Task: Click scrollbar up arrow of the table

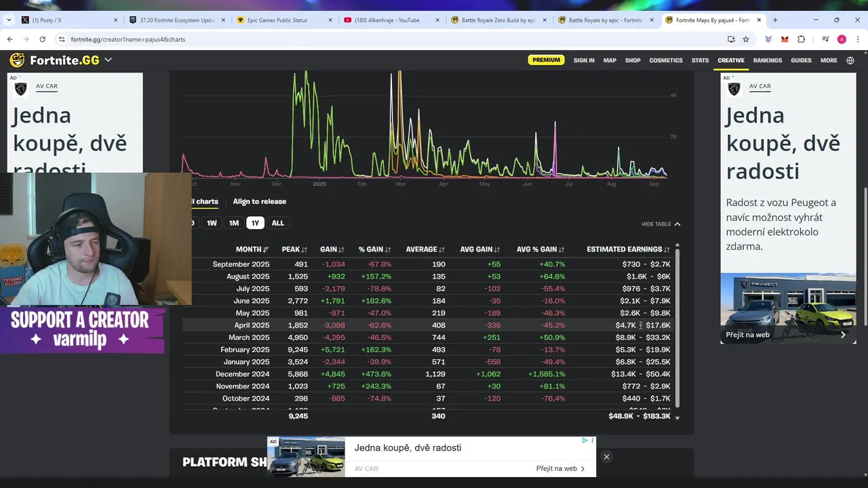Action: [677, 245]
